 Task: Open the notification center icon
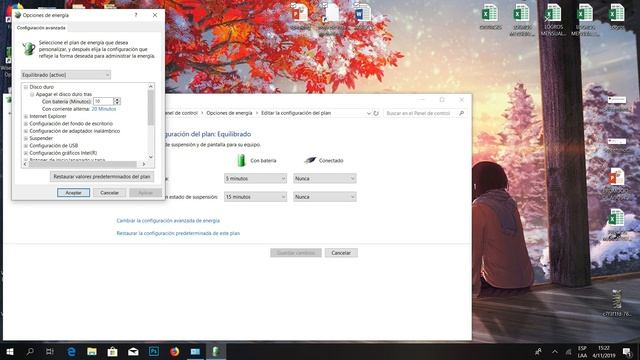point(627,351)
